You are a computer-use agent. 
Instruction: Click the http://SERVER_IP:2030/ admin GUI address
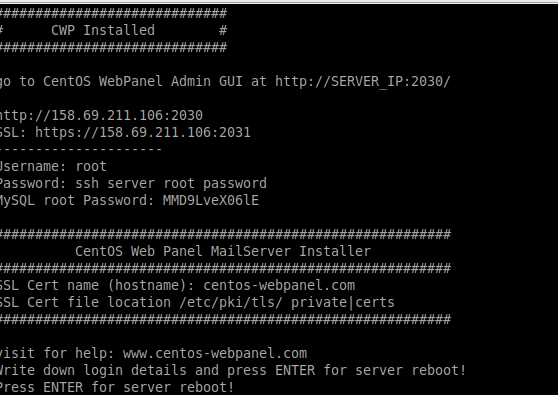pyautogui.click(x=363, y=81)
